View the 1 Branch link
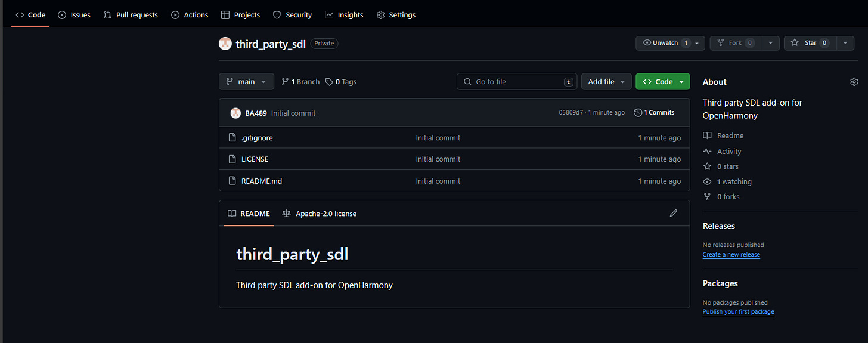868x343 pixels. (x=300, y=82)
